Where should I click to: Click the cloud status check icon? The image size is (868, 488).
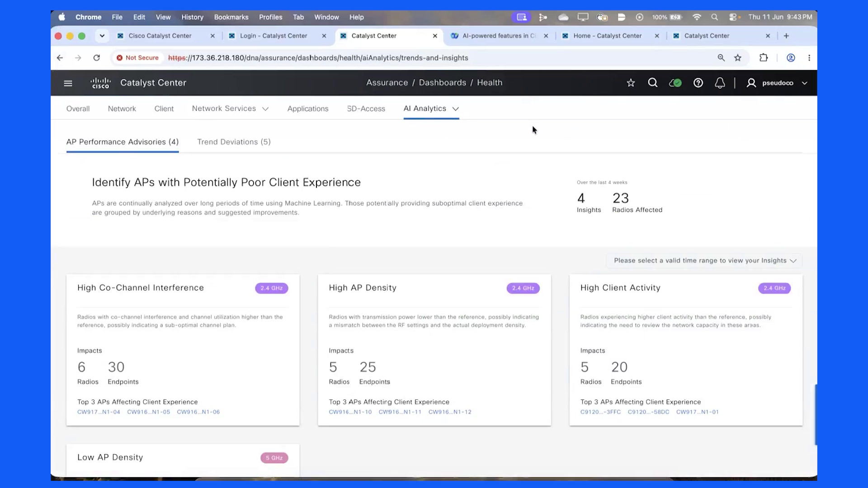pos(675,83)
